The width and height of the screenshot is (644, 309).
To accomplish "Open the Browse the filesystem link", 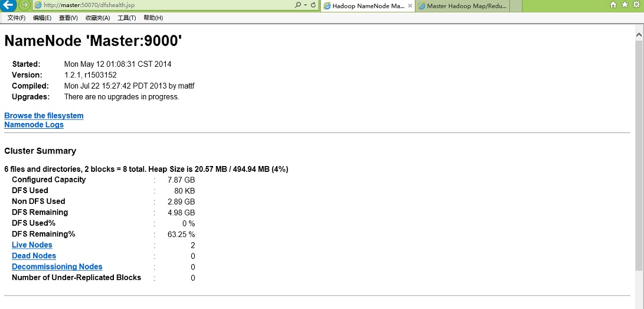I will [x=44, y=116].
